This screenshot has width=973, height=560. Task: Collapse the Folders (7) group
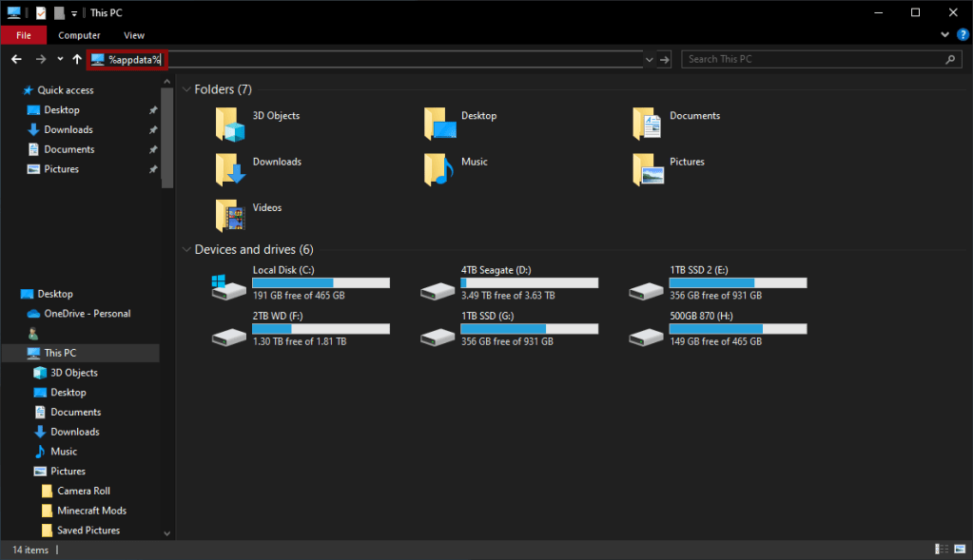185,89
